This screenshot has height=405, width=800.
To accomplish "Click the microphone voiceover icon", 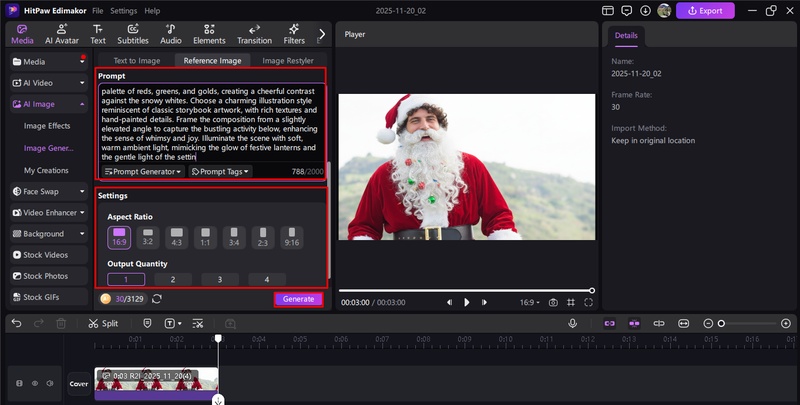I will (572, 323).
